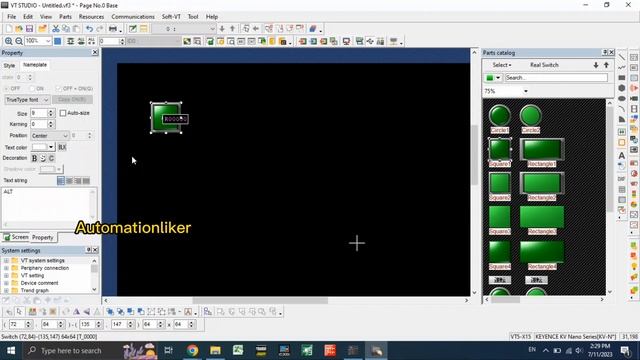640x360 pixels.
Task: Open the Communications menu
Action: pos(133,17)
